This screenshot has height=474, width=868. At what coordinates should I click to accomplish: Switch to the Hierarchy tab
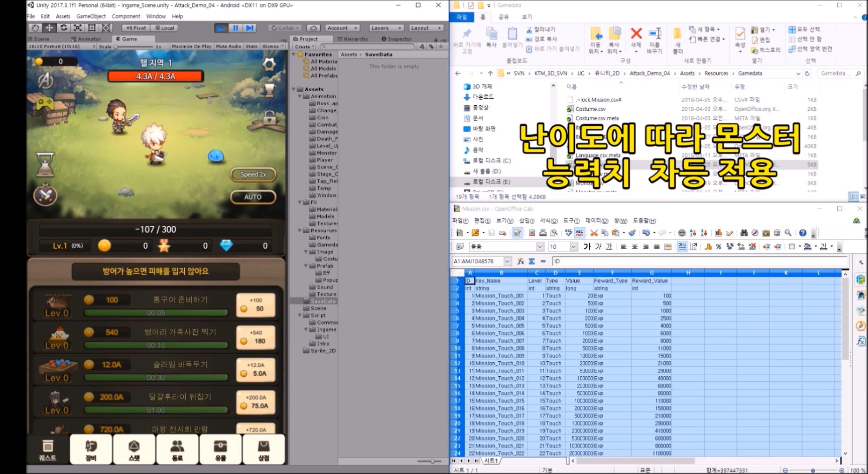pos(353,39)
